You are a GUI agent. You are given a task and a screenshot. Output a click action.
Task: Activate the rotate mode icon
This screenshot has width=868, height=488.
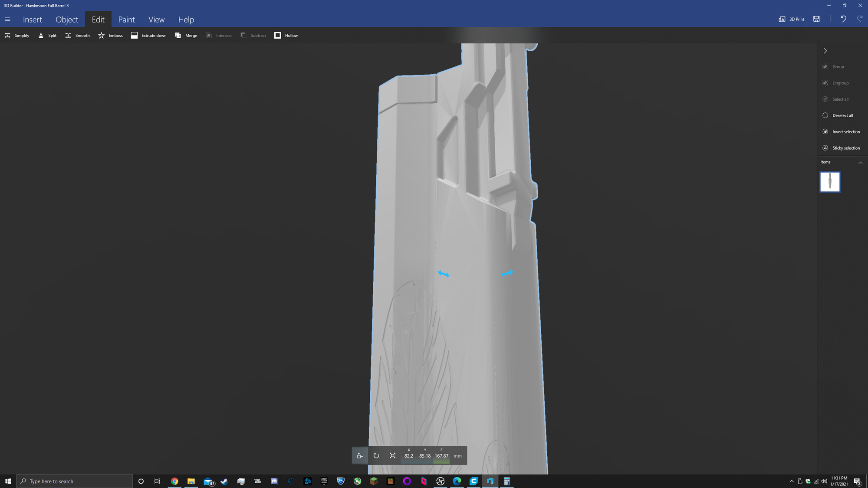(376, 455)
